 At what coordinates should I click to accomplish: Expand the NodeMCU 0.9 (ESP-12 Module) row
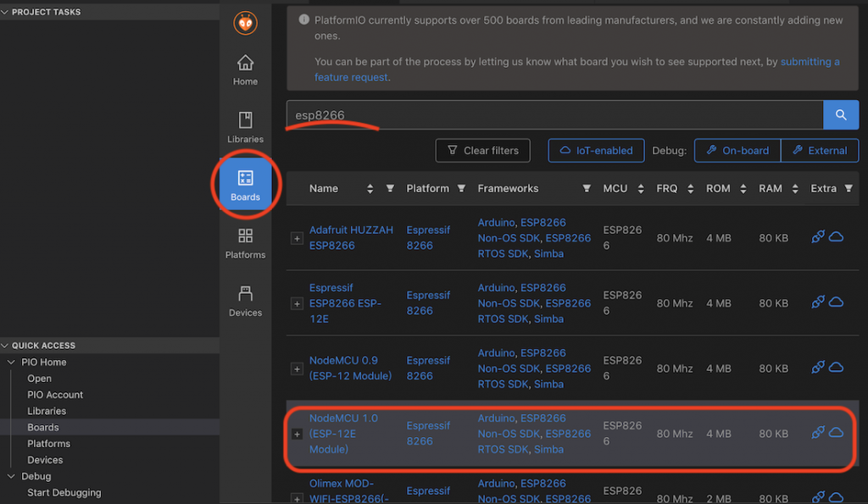tap(297, 369)
